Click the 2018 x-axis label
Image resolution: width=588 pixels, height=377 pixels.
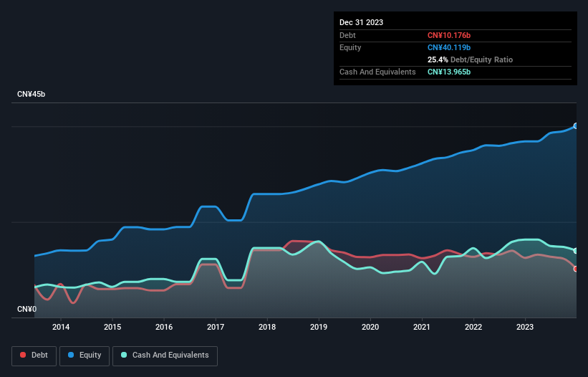click(x=267, y=327)
